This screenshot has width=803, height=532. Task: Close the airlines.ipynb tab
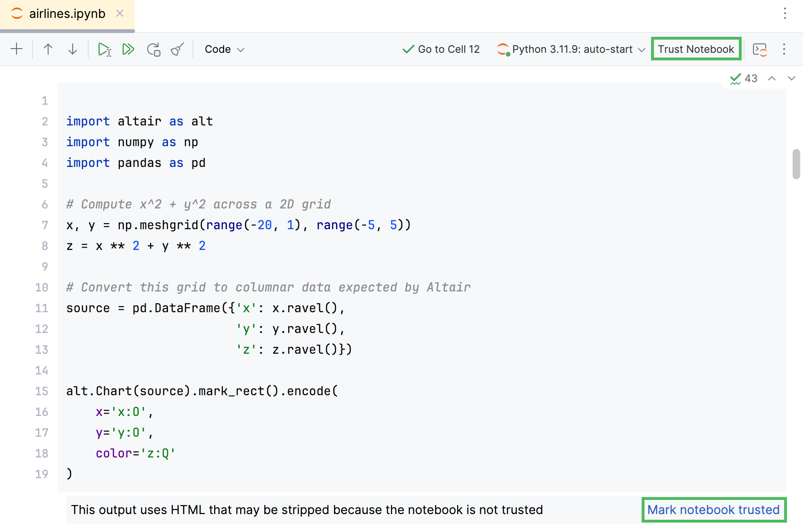tap(119, 14)
